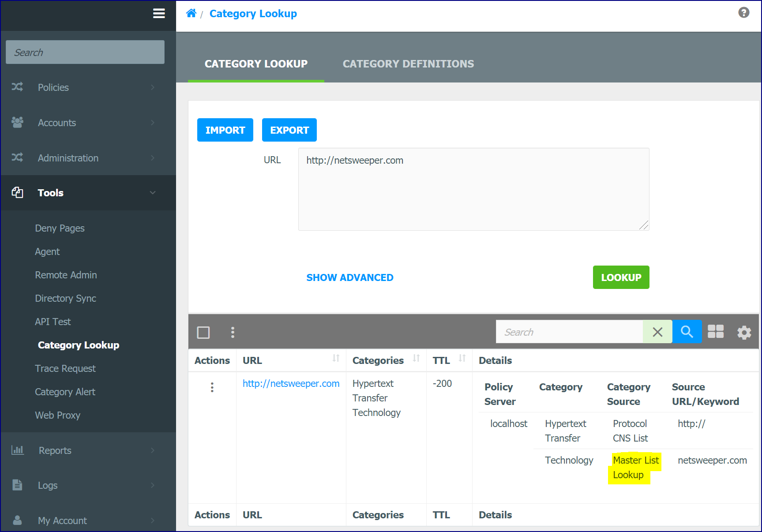Image resolution: width=762 pixels, height=532 pixels.
Task: Expand the Reports menu chevron
Action: (x=153, y=450)
